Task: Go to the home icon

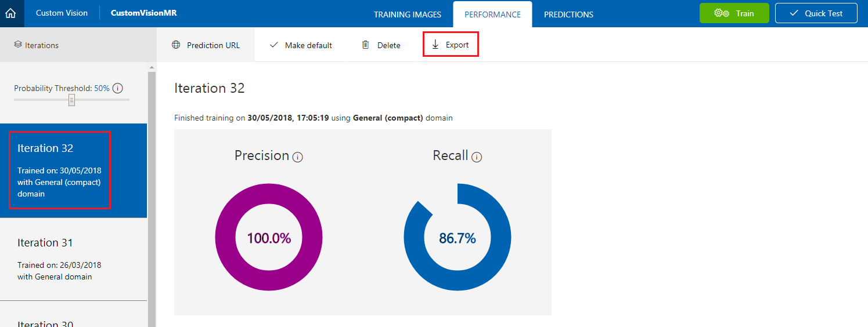Action: tap(10, 13)
